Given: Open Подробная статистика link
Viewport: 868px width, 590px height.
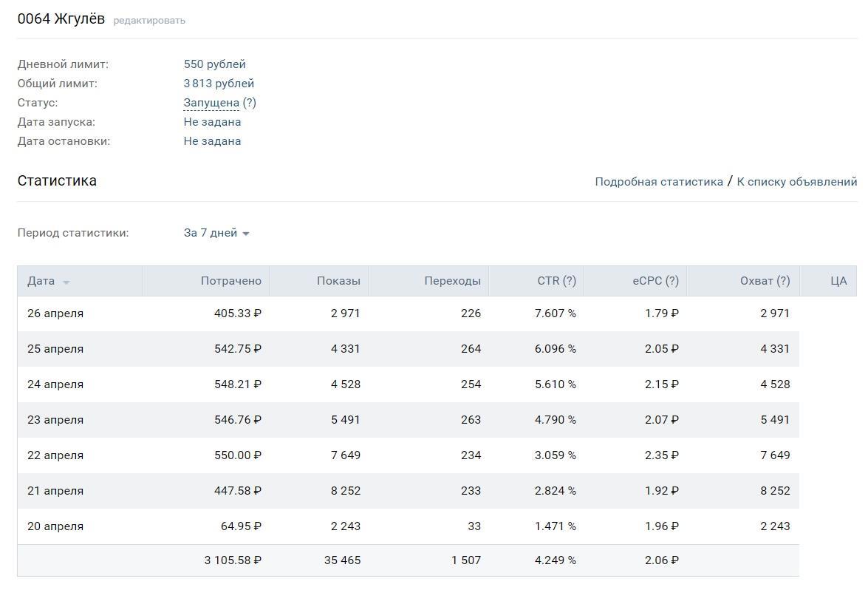Looking at the screenshot, I should (658, 182).
